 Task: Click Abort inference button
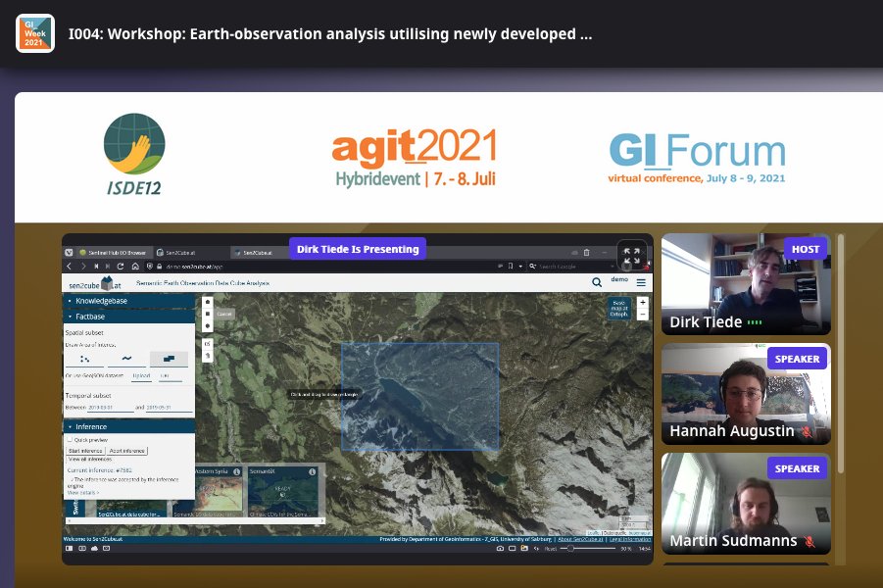pyautogui.click(x=127, y=451)
